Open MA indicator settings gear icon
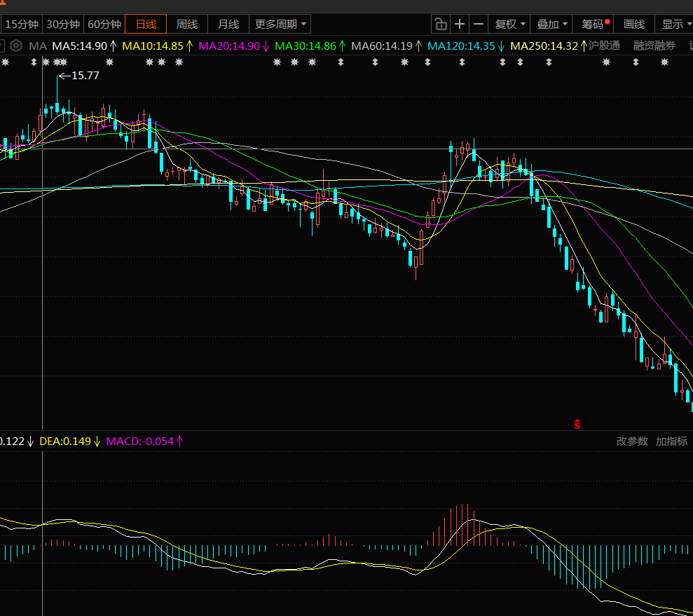693x616 pixels. [x=15, y=46]
